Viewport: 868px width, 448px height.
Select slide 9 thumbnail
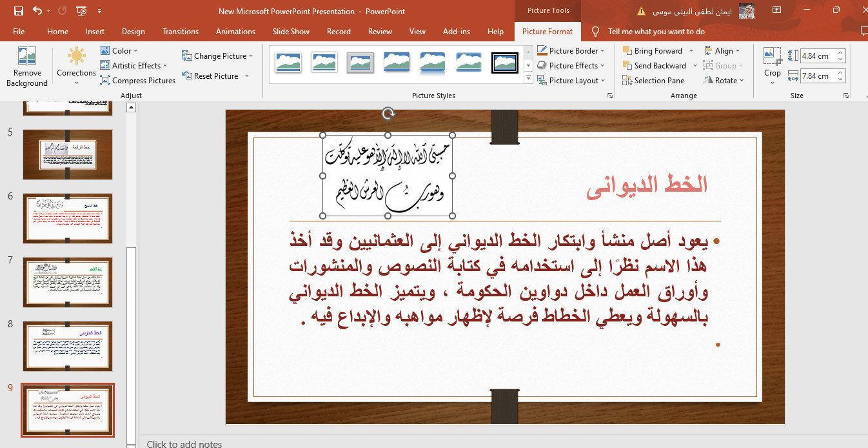click(x=68, y=411)
